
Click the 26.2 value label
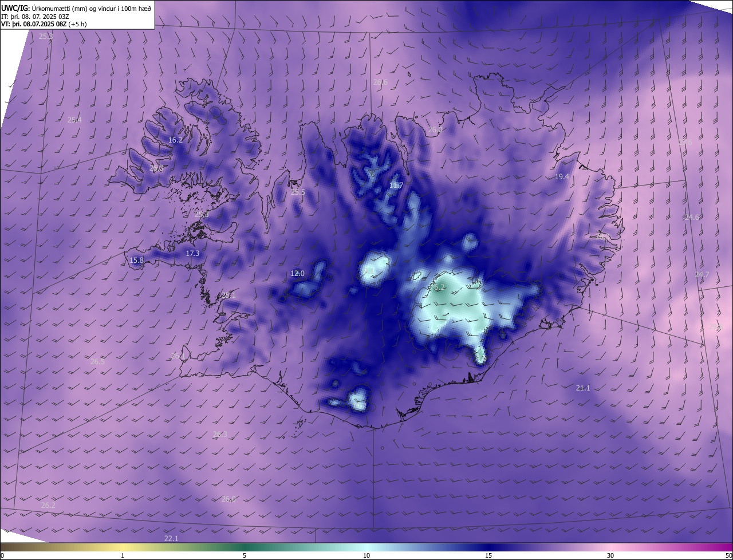point(48,505)
